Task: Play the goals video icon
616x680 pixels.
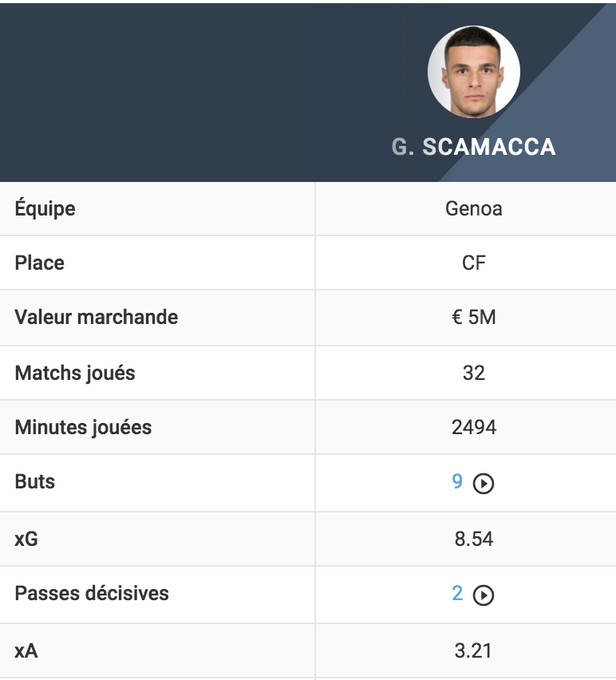Action: click(484, 483)
